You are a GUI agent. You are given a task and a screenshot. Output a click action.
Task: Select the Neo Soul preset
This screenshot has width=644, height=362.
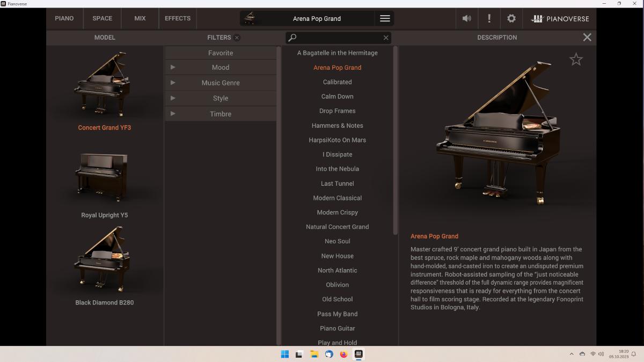[x=338, y=242]
